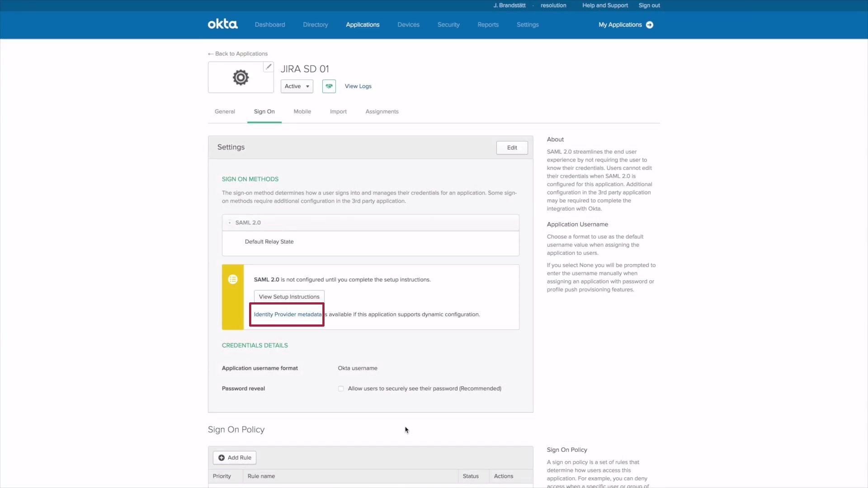
Task: Toggle the Password reveal checkbox
Action: point(341,389)
